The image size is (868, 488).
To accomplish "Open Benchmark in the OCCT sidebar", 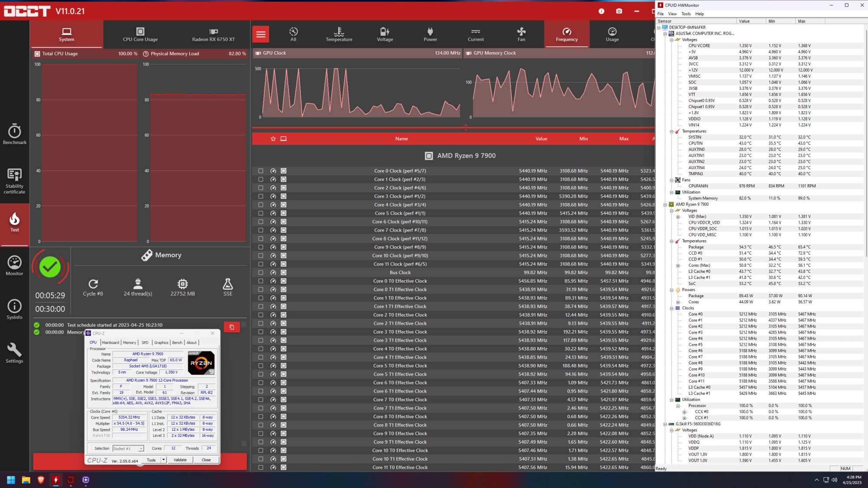I will 15,134.
